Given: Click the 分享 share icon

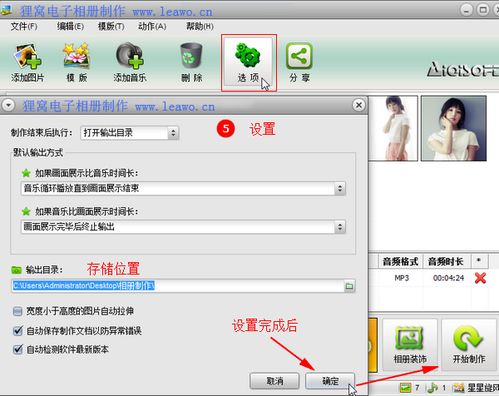Looking at the screenshot, I should point(299,62).
